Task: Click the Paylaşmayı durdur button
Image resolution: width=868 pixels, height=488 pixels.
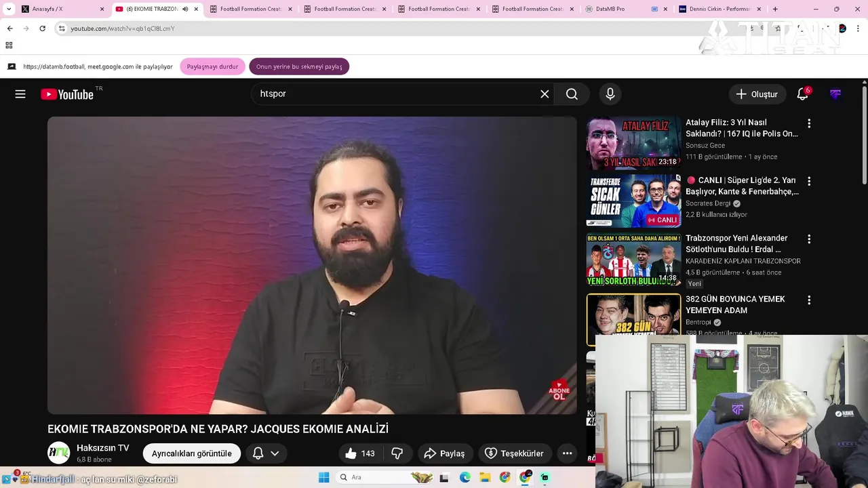Action: tap(212, 66)
